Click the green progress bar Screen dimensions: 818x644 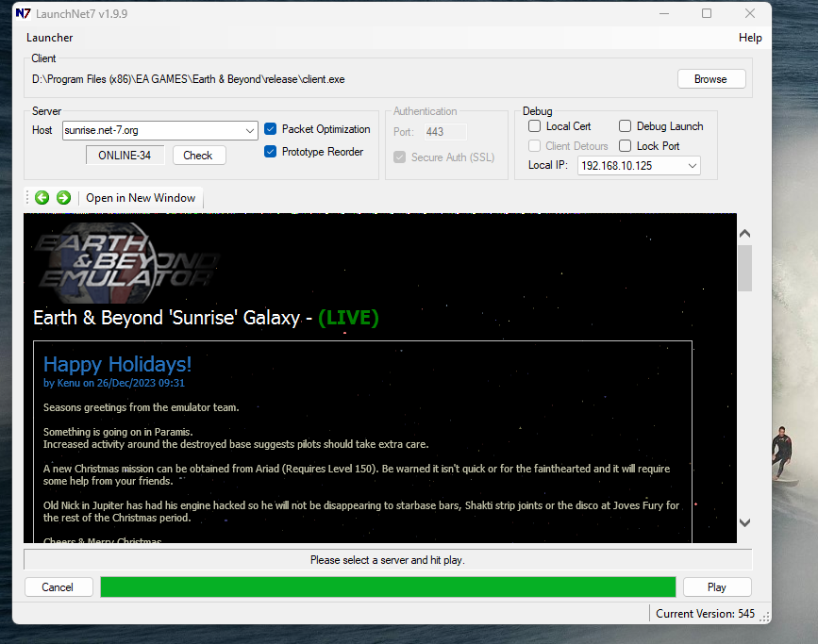pos(388,587)
